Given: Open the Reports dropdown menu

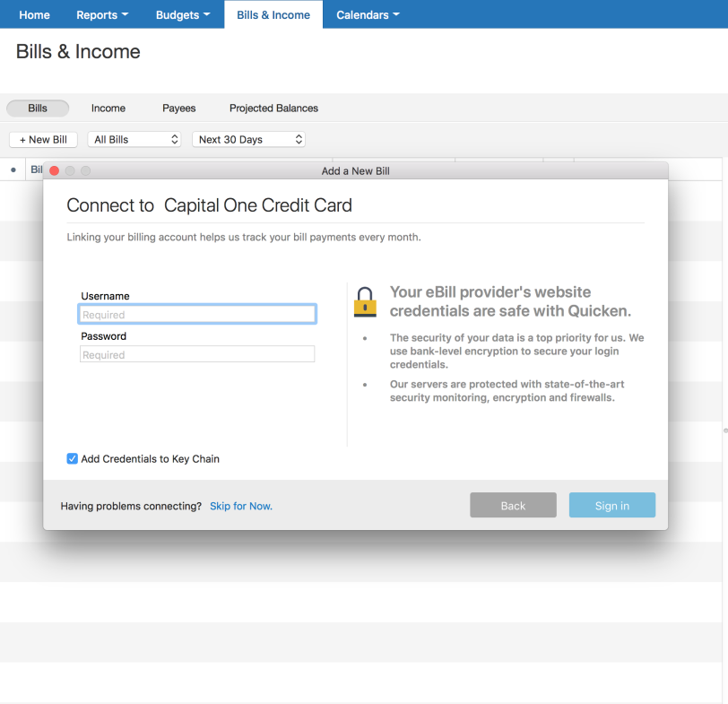Looking at the screenshot, I should [x=102, y=15].
